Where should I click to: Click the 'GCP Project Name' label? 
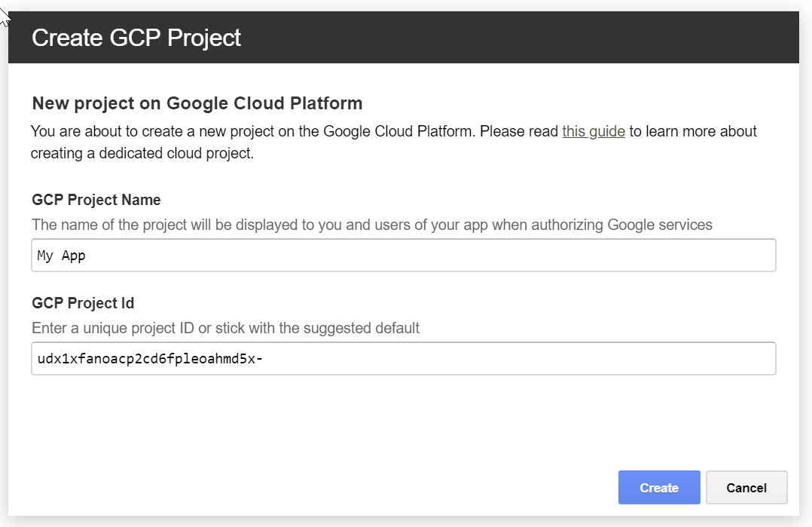[96, 200]
